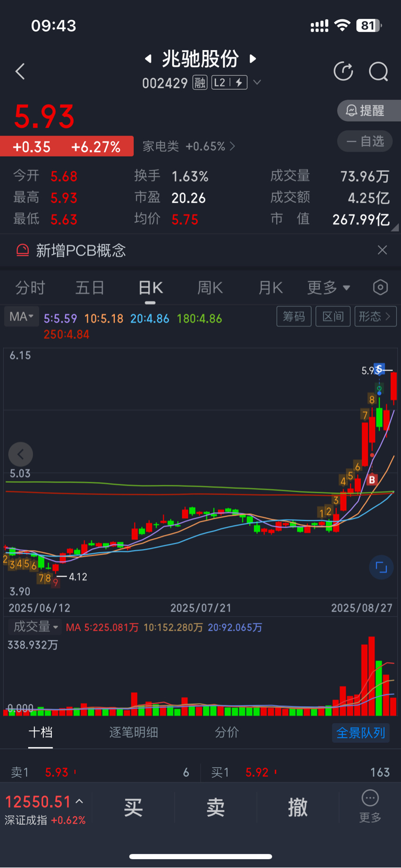The height and width of the screenshot is (868, 401).
Task: Tap the 卖 sell button
Action: point(216,807)
